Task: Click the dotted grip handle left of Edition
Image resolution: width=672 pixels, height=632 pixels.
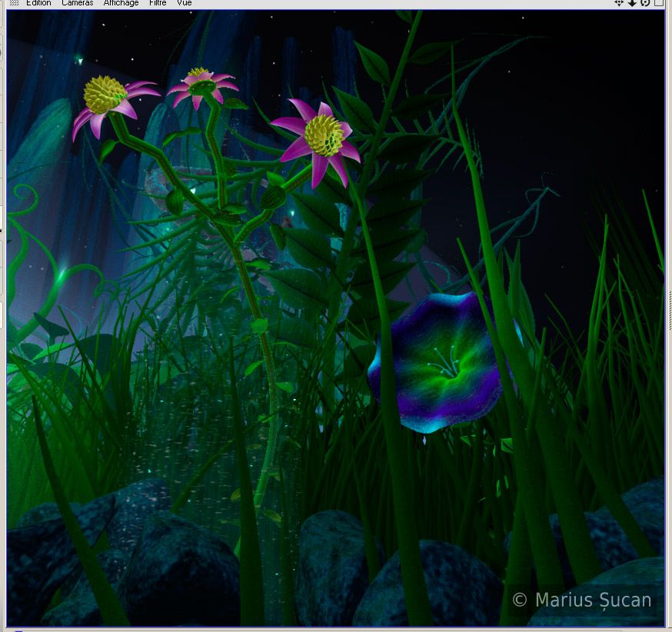Action: point(13,3)
